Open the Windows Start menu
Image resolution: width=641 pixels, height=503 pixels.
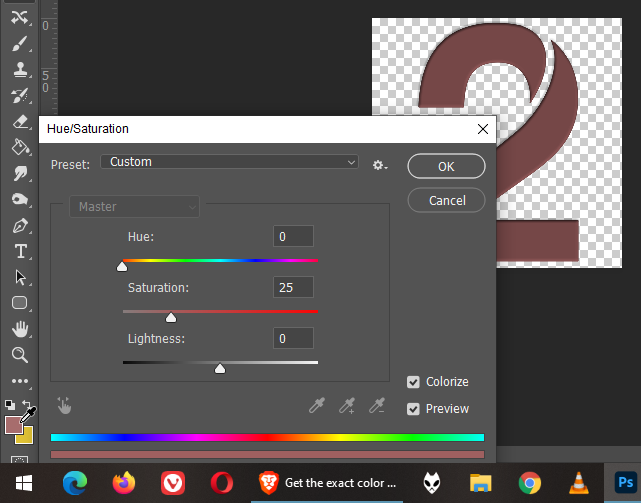(x=24, y=483)
